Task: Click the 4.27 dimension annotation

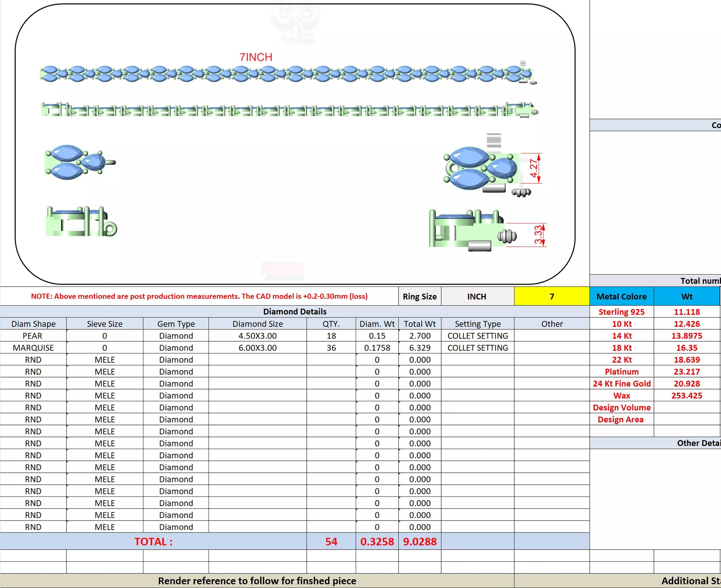Action: coord(534,168)
